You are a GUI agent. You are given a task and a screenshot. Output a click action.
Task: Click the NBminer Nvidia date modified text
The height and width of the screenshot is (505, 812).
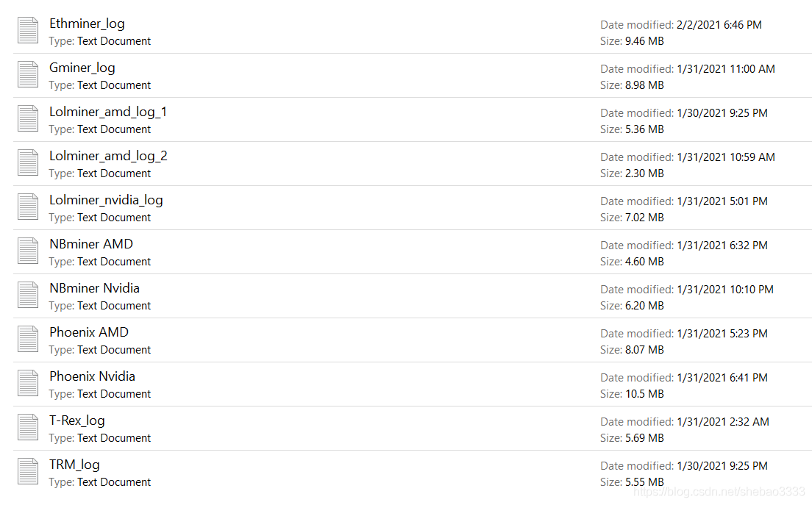(687, 289)
